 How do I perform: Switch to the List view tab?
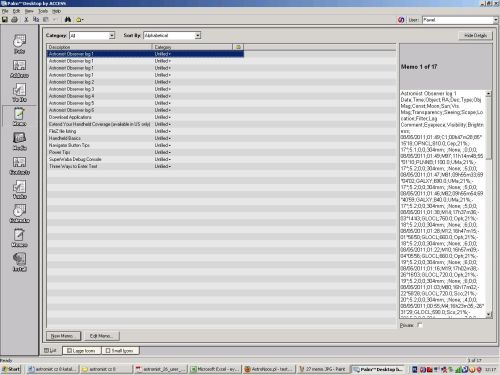coord(51,350)
